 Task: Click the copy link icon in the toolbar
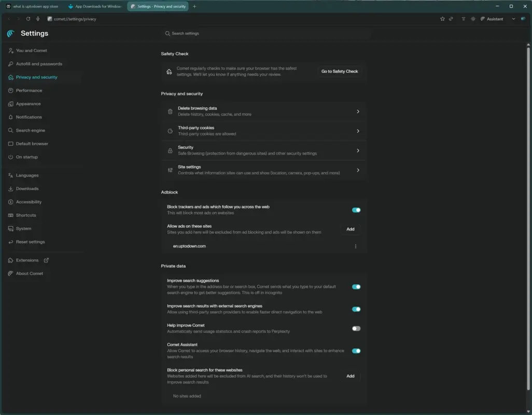[451, 19]
